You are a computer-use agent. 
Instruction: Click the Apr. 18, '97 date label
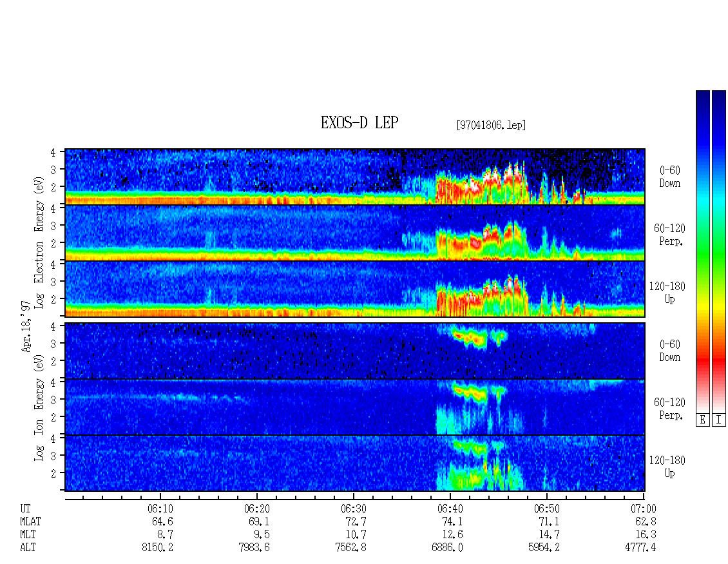[26, 326]
